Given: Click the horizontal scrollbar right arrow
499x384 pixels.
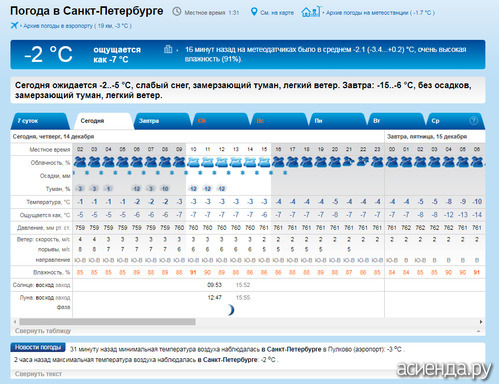Looking at the screenshot, I should (481, 322).
